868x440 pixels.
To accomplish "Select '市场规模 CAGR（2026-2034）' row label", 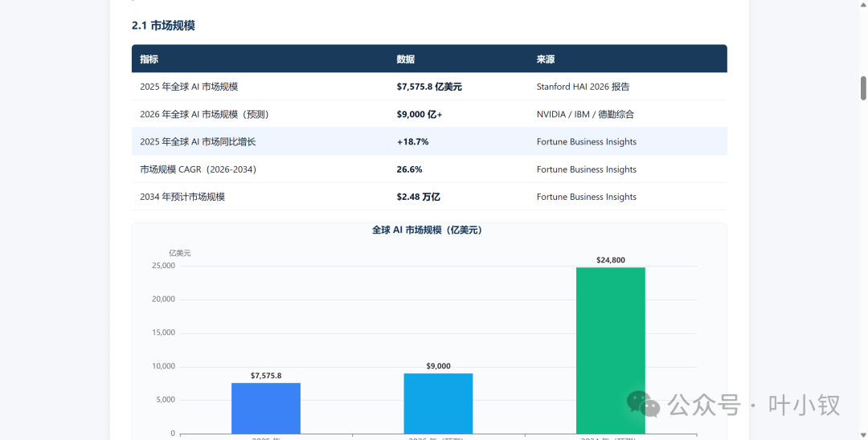I will pos(199,169).
